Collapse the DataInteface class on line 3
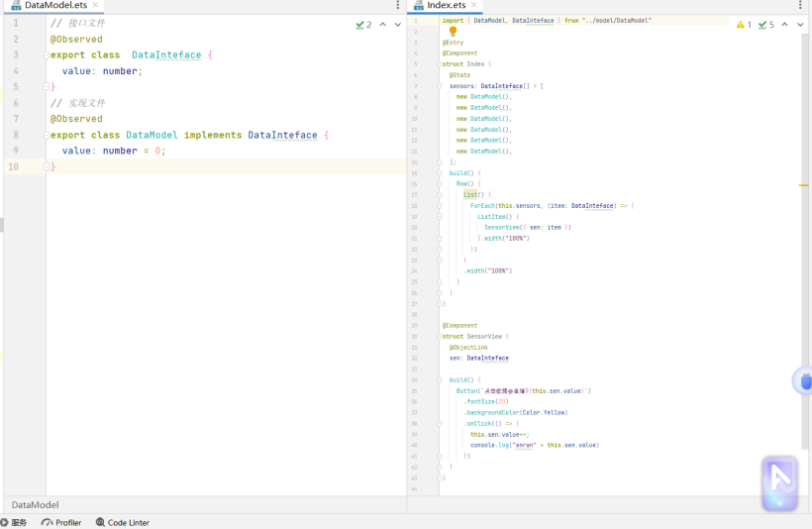 (47, 54)
